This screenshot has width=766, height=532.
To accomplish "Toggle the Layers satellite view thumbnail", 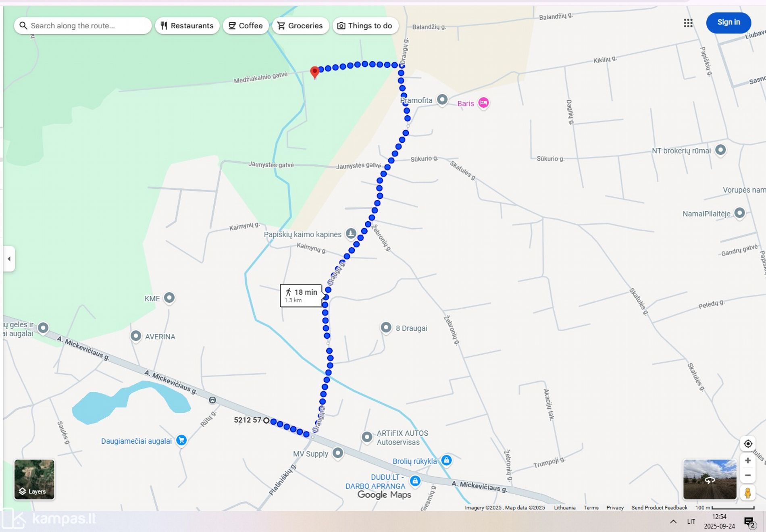I will pyautogui.click(x=34, y=480).
